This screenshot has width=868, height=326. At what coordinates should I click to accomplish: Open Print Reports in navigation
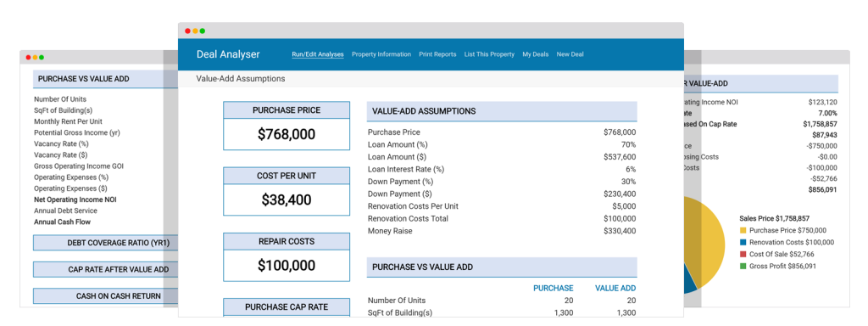coord(437,54)
